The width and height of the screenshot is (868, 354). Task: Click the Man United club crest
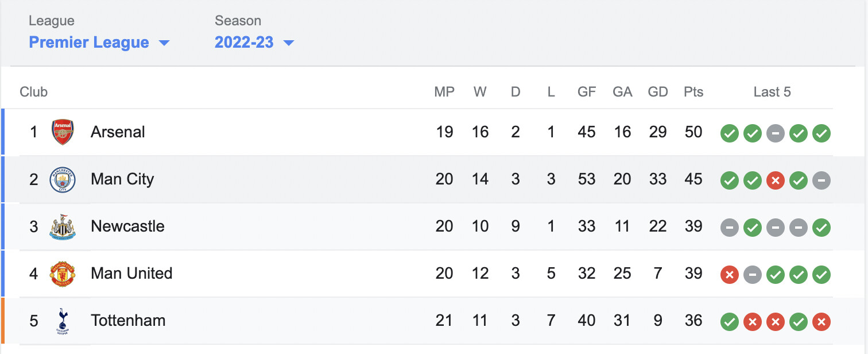click(63, 274)
